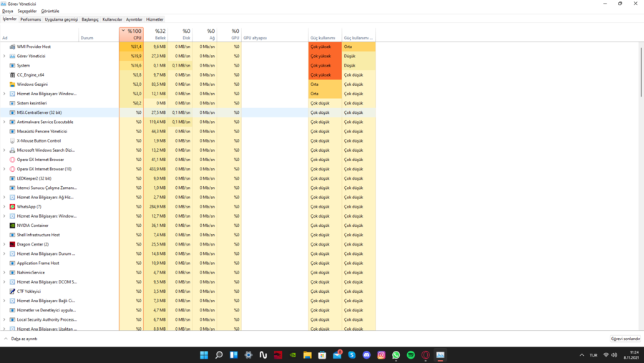Sort by Ağ column header
Image resolution: width=644 pixels, height=363 pixels.
pos(205,34)
